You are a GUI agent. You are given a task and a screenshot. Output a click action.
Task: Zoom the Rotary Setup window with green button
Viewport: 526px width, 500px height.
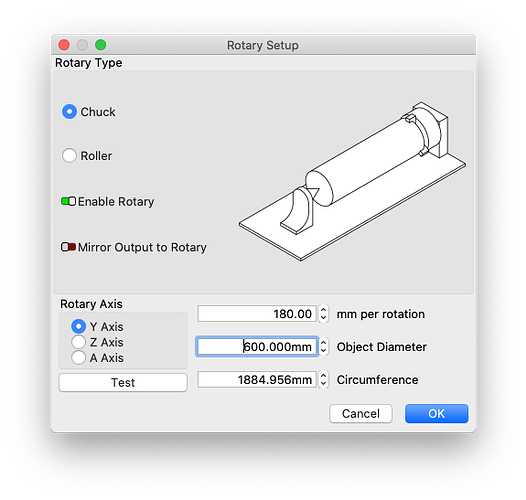pyautogui.click(x=101, y=45)
